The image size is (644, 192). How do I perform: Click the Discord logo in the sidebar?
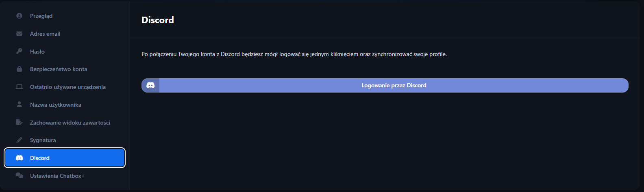click(19, 158)
